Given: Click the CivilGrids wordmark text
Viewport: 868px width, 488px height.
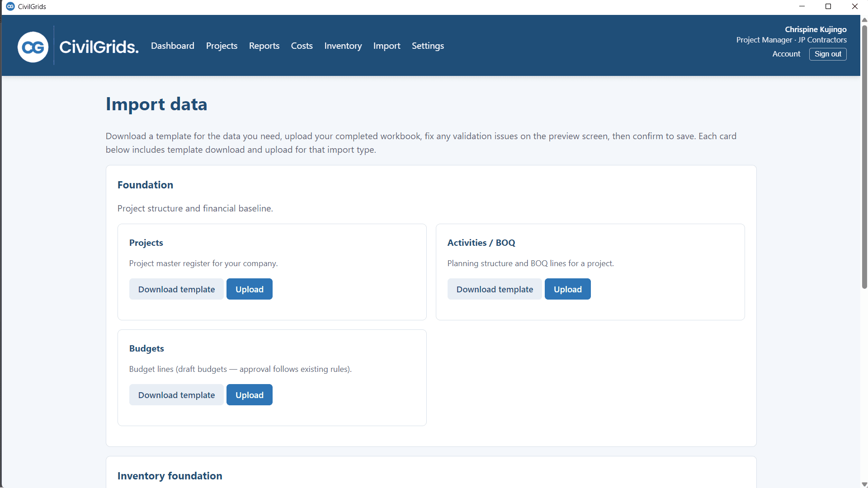Looking at the screenshot, I should click(x=99, y=47).
